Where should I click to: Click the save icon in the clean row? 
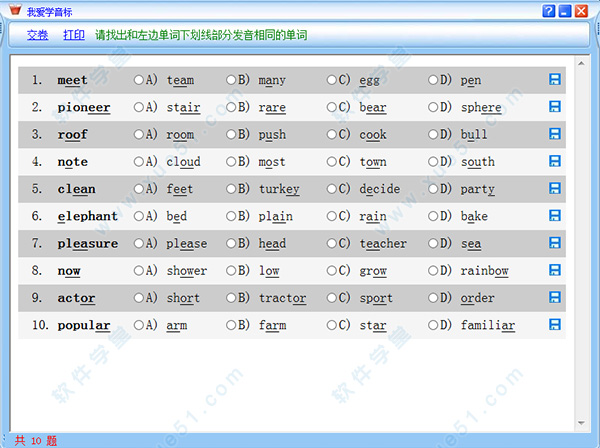click(x=554, y=188)
